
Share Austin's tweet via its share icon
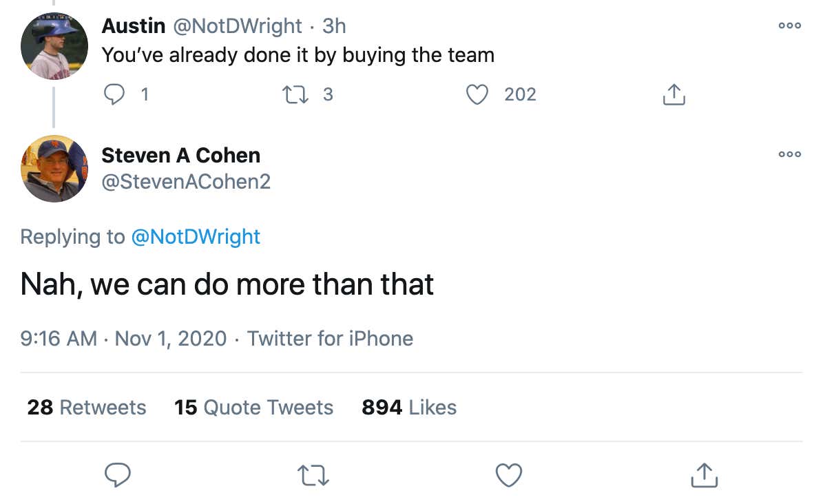coord(674,95)
